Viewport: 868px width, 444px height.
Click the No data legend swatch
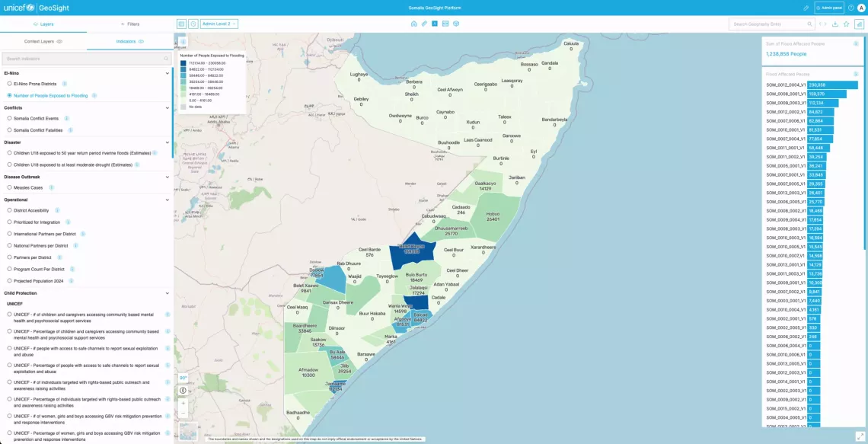(183, 107)
